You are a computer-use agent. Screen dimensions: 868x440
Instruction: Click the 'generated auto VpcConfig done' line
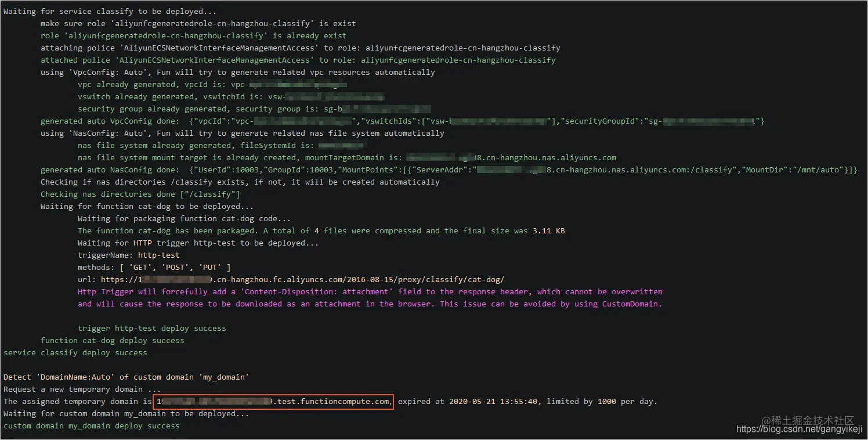pyautogui.click(x=403, y=121)
